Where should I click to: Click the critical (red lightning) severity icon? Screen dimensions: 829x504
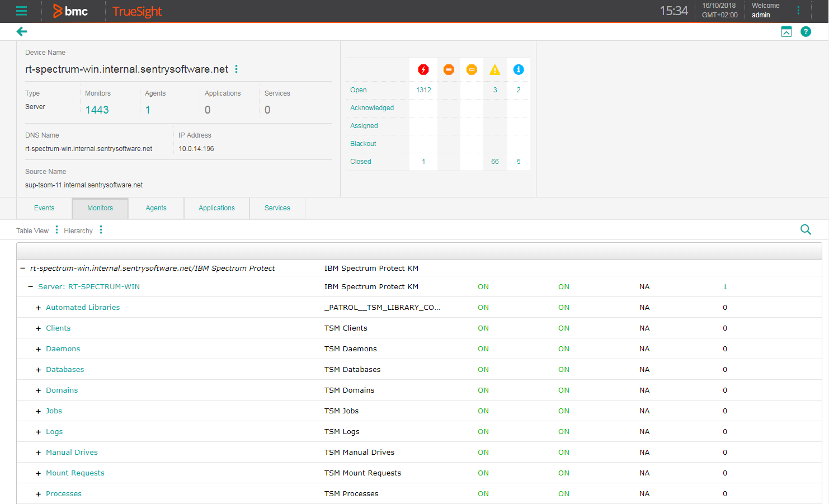point(423,69)
